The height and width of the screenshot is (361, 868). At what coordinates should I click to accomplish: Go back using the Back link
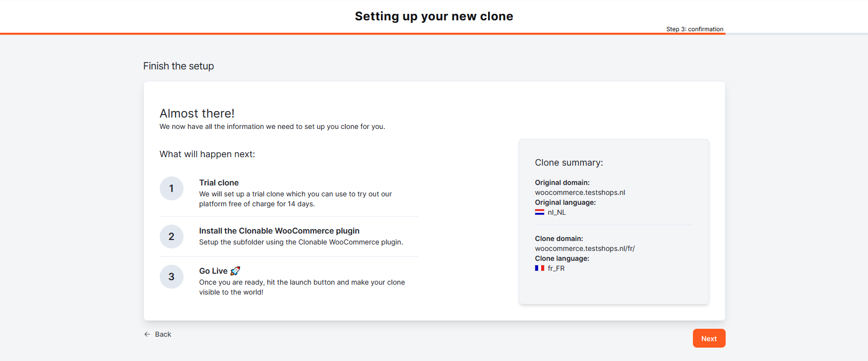[x=158, y=334]
